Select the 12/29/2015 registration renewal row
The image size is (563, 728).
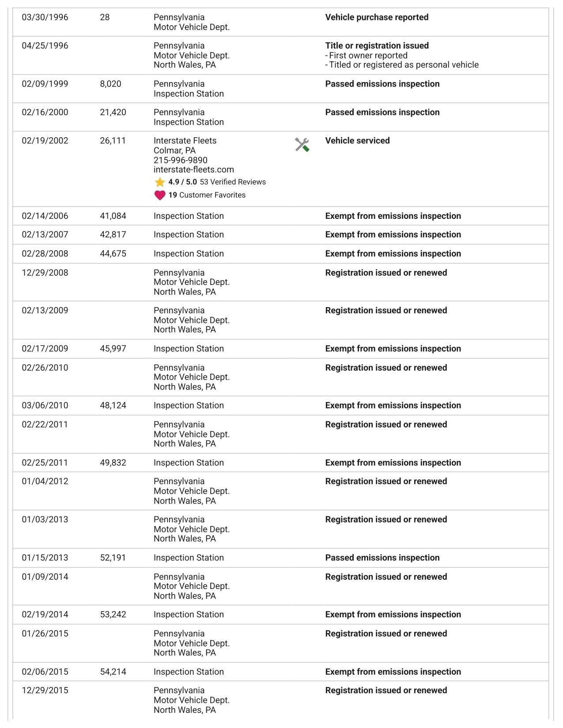click(281, 700)
